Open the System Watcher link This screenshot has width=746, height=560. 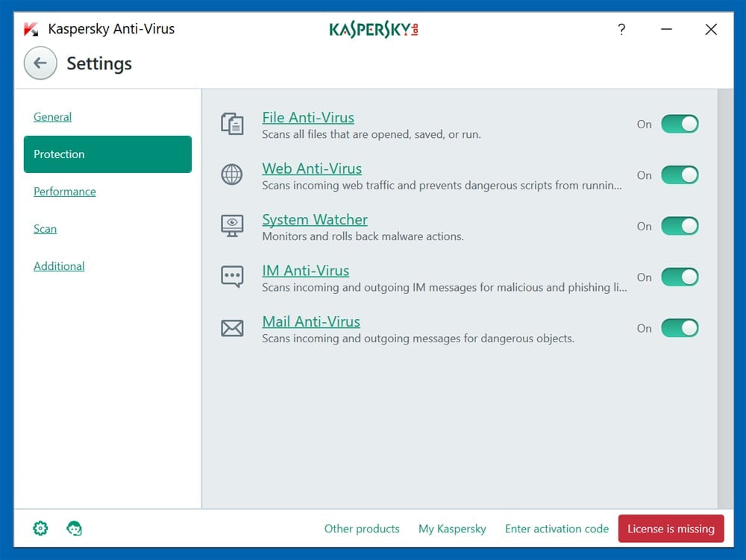coord(315,219)
